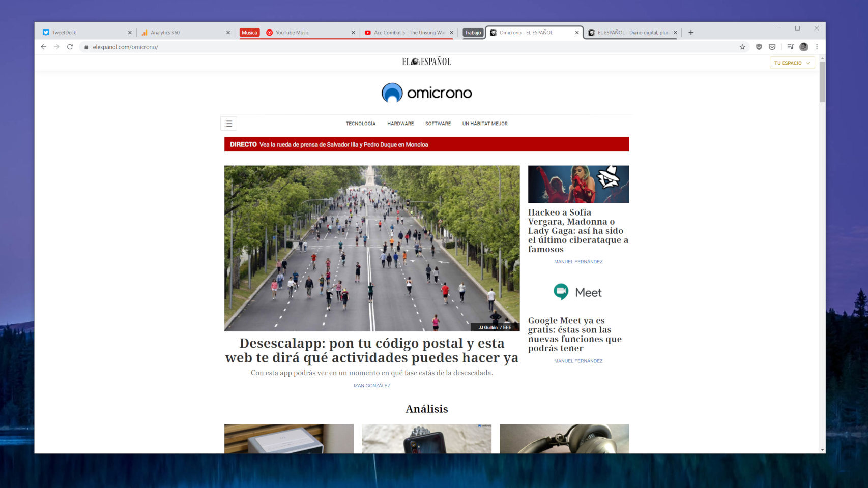
Task: Bookmark this page with star icon
Action: (742, 47)
